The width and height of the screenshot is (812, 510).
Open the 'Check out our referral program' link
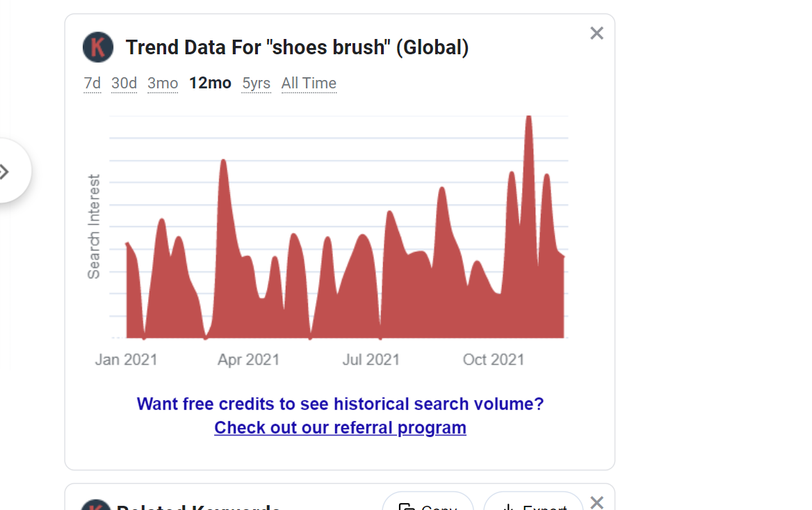coord(340,427)
